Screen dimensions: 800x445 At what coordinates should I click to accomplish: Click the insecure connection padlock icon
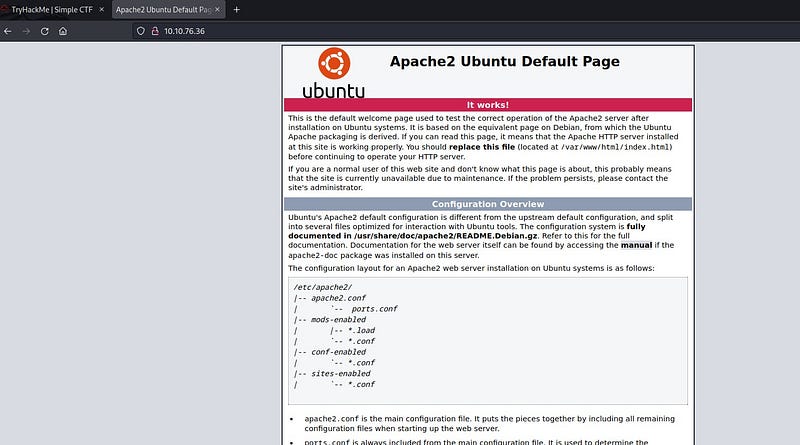coord(155,31)
